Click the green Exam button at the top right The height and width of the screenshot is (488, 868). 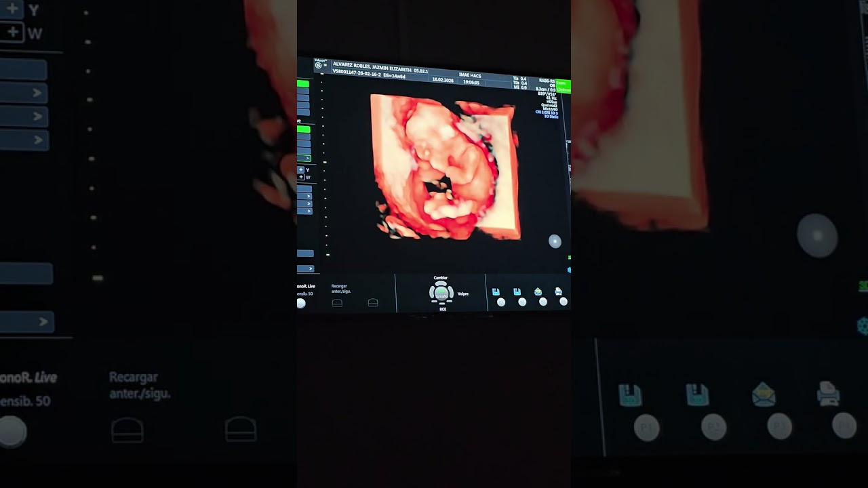click(x=563, y=83)
